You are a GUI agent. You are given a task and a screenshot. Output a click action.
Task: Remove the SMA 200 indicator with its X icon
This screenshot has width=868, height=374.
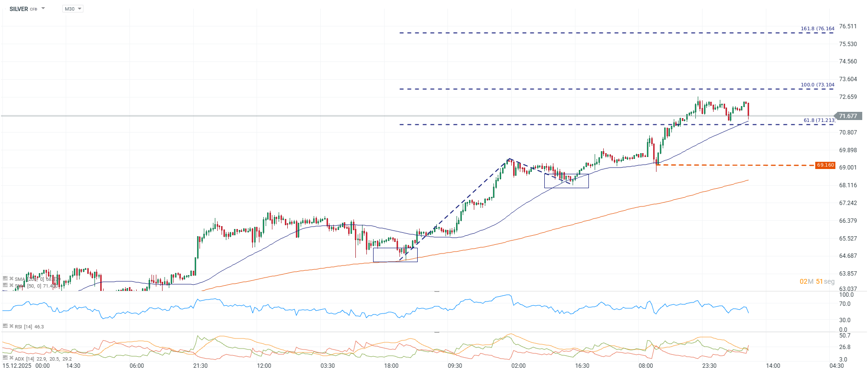[x=12, y=278]
